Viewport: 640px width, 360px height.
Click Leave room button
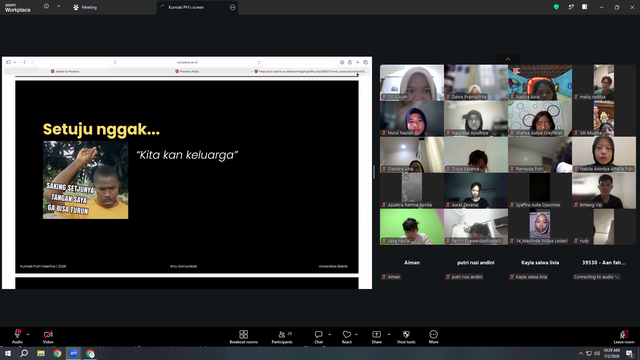624,337
